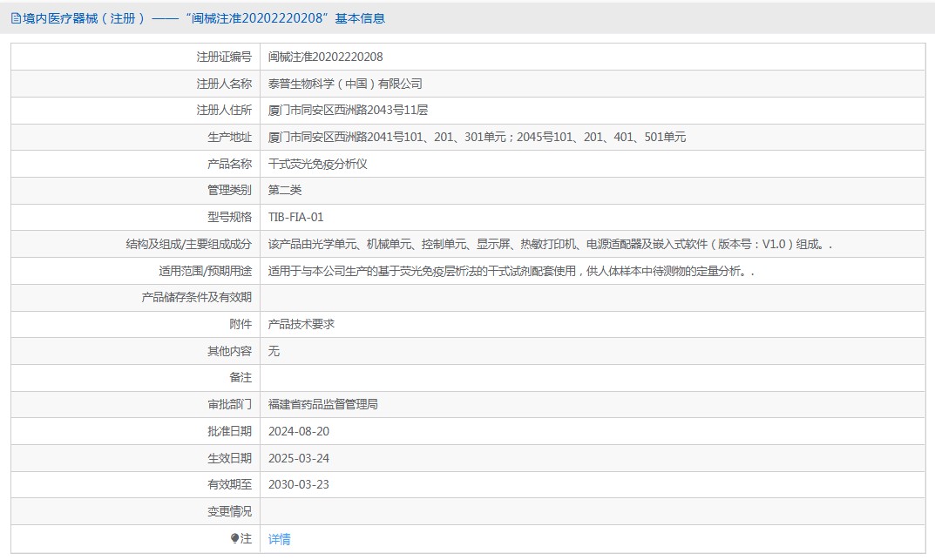This screenshot has height=560, width=935.
Task: Click the 型号规格 field label
Action: click(x=229, y=218)
